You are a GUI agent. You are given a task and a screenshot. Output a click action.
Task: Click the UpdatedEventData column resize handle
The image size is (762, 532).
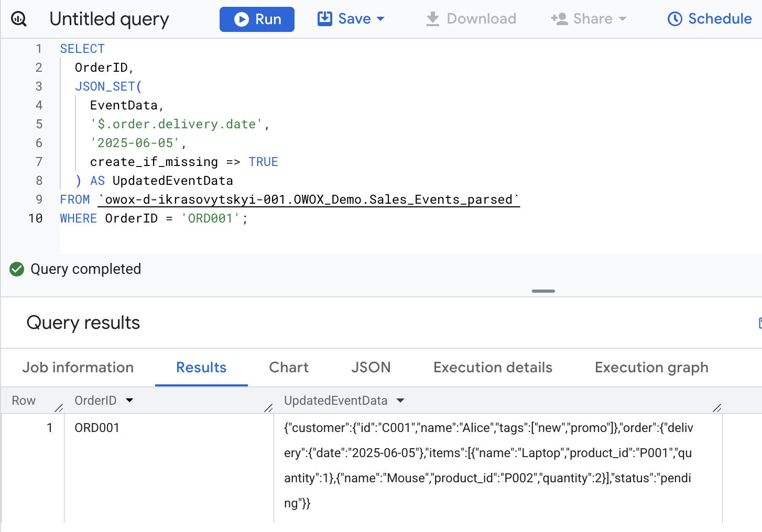717,408
